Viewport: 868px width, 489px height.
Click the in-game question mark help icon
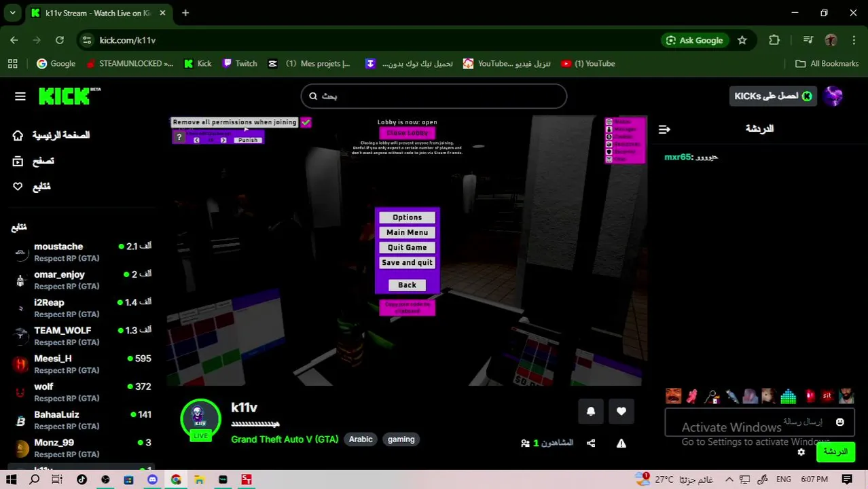179,138
